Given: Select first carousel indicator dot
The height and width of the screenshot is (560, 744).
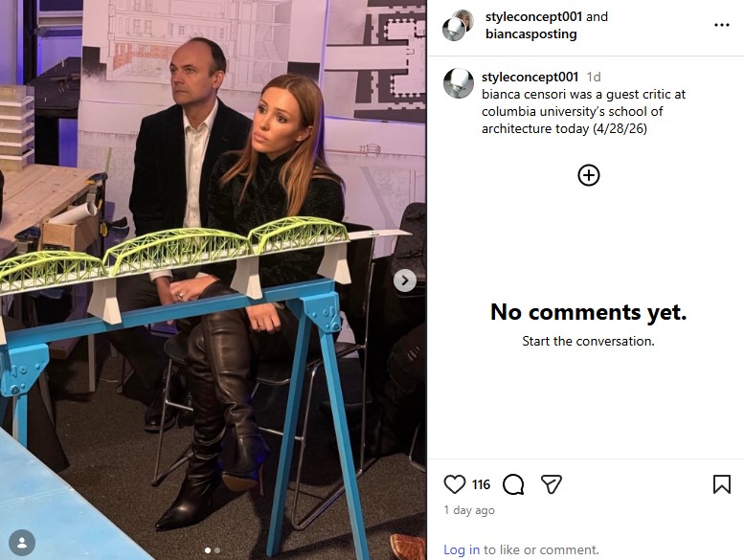Looking at the screenshot, I should 208,550.
